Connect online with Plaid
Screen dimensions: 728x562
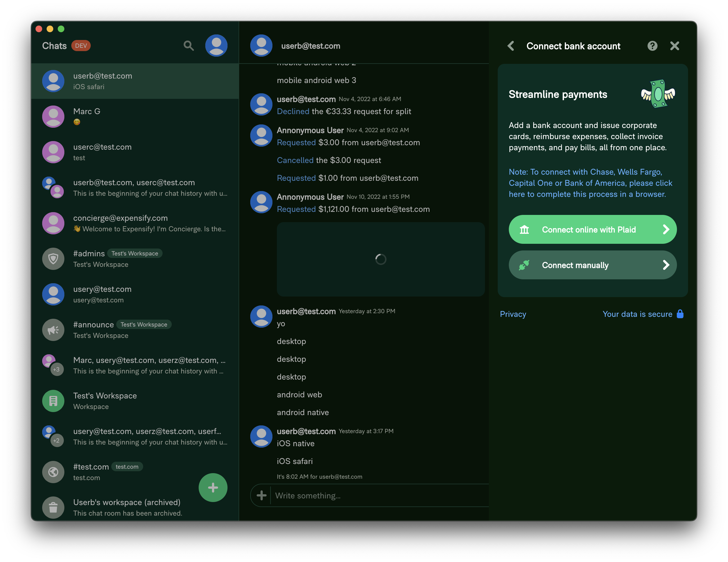pos(592,229)
